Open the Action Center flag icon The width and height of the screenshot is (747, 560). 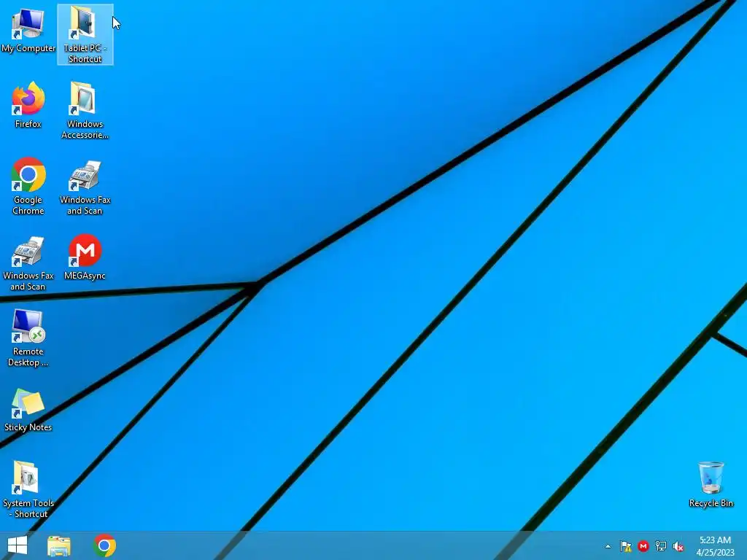(x=625, y=546)
